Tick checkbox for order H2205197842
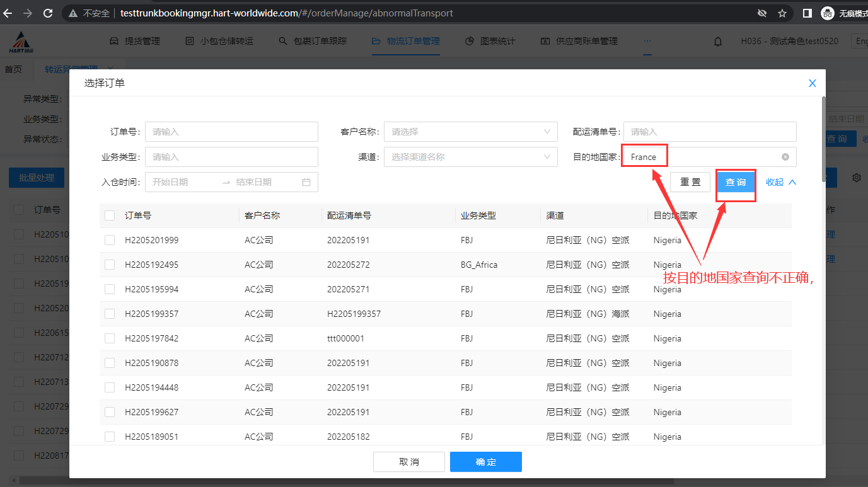Viewport: 868px width, 487px height. 110,338
